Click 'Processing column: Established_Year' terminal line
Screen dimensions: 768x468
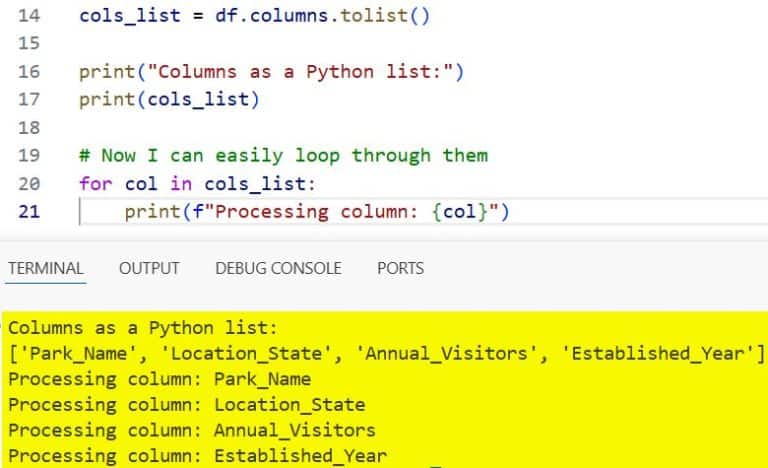coord(197,456)
